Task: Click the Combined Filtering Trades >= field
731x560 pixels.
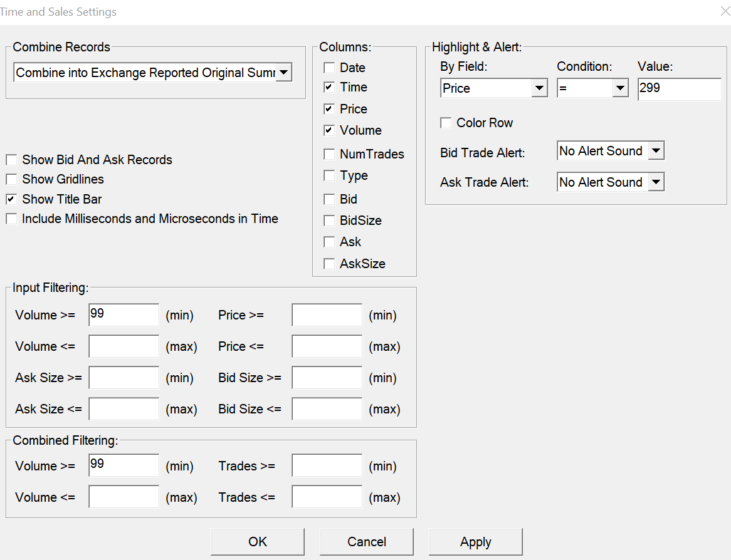Action: coord(327,466)
